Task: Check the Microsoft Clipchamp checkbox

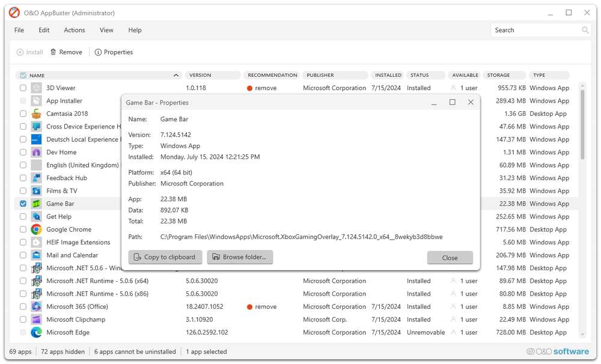Action: click(x=23, y=320)
